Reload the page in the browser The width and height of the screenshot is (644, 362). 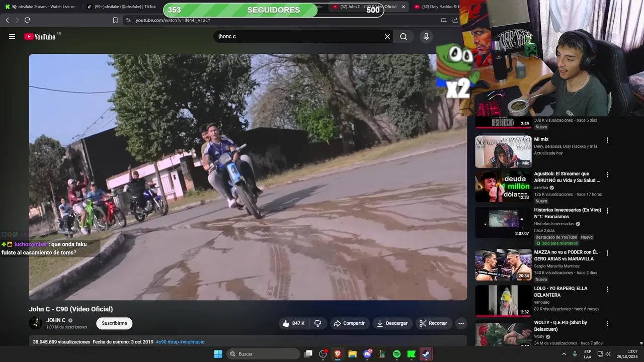pos(27,20)
